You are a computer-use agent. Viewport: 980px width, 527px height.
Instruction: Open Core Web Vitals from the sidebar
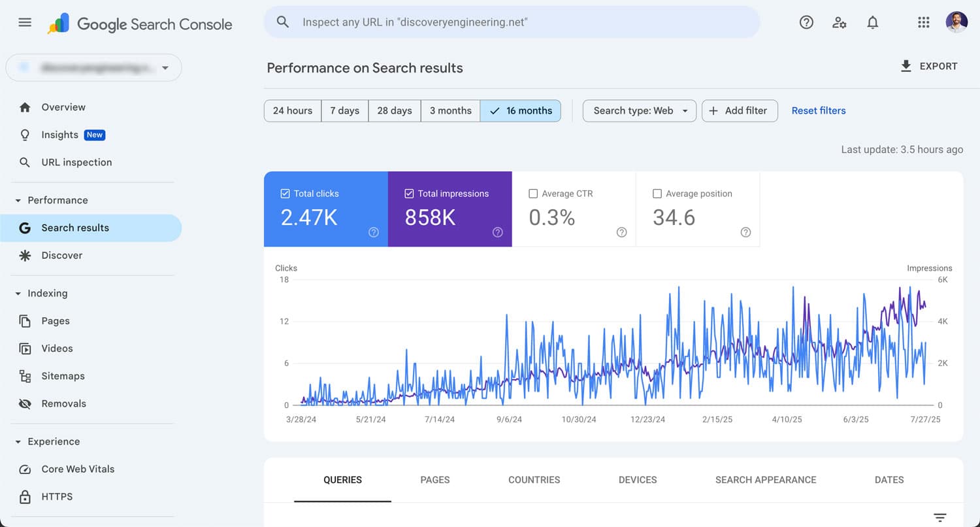(76, 469)
